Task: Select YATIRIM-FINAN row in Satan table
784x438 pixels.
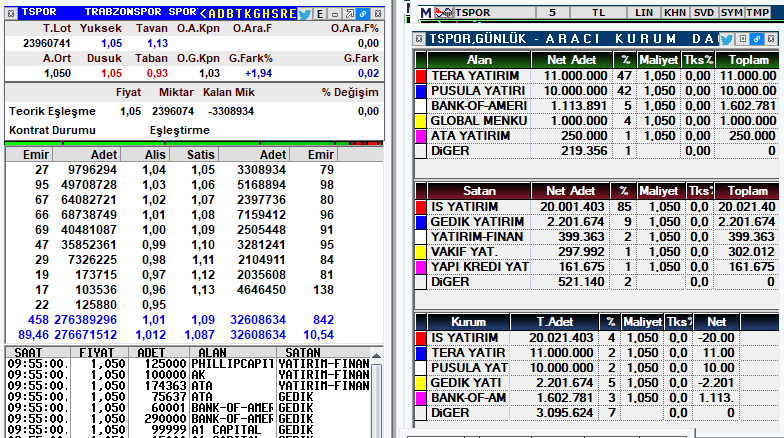Action: (596, 237)
